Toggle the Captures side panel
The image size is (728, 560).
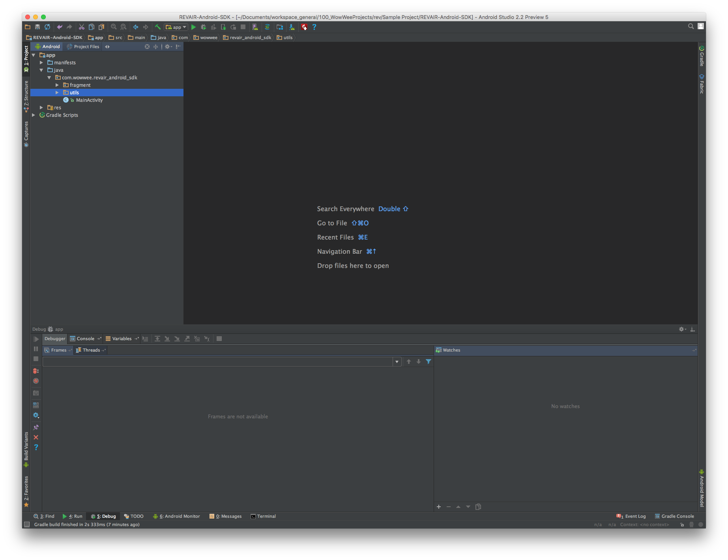coord(26,134)
